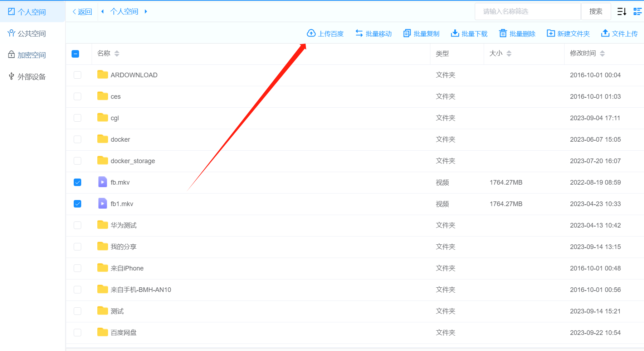This screenshot has width=644, height=351.
Task: Click the 个人空间 breadcrumb label
Action: coord(124,11)
